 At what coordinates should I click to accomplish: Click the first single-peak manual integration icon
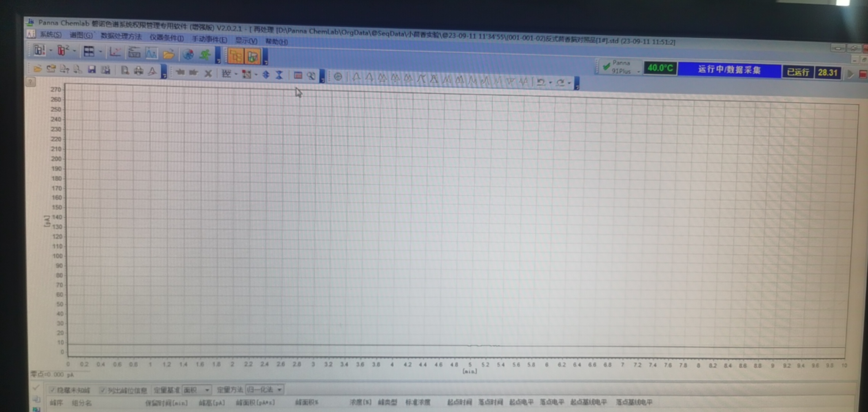click(356, 77)
